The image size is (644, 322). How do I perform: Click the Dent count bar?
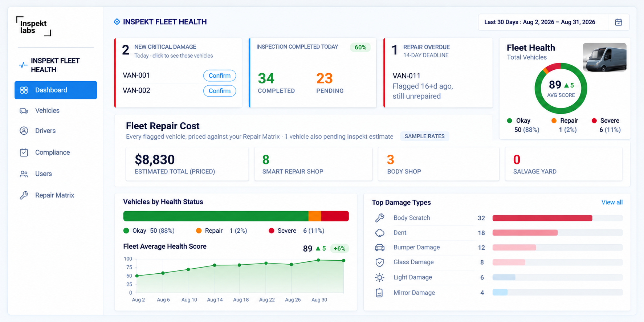click(x=557, y=233)
